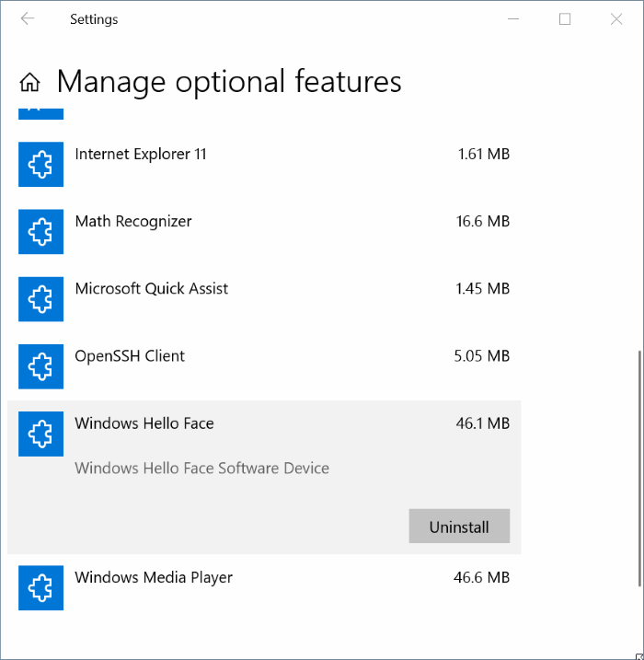Select the OpenSSH Client feature name
This screenshot has height=660, width=644.
tap(130, 356)
